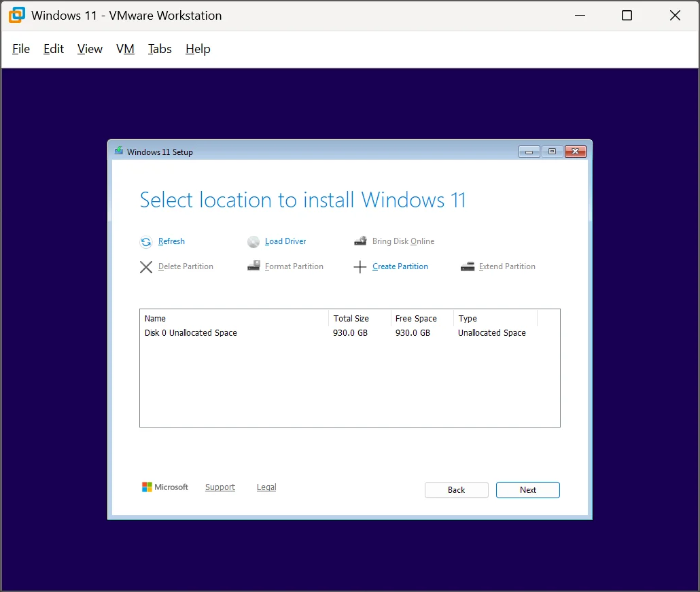Click the Load Driver link
The image size is (700, 592).
click(285, 241)
